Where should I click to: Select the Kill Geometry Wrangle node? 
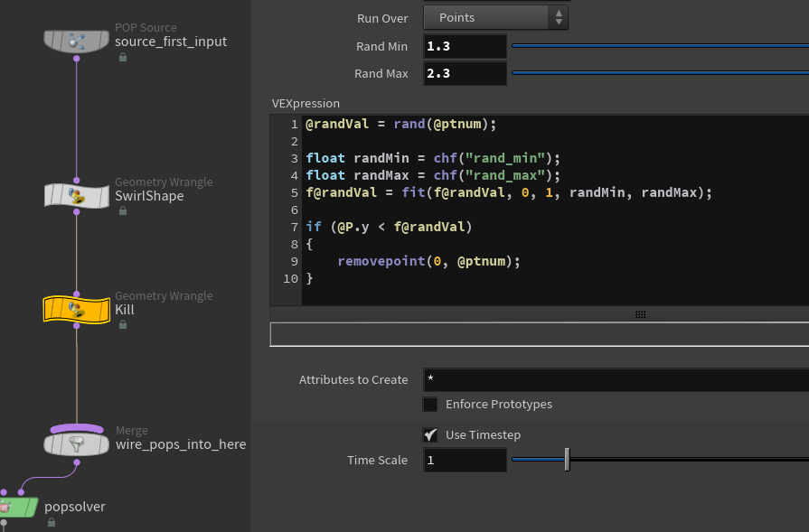click(76, 310)
